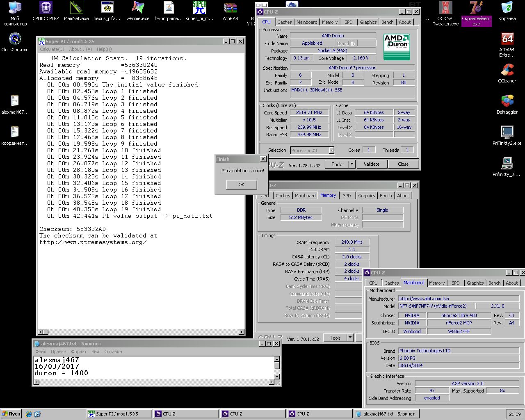Select the Скринсейвер.exe desktop icon

point(476,14)
